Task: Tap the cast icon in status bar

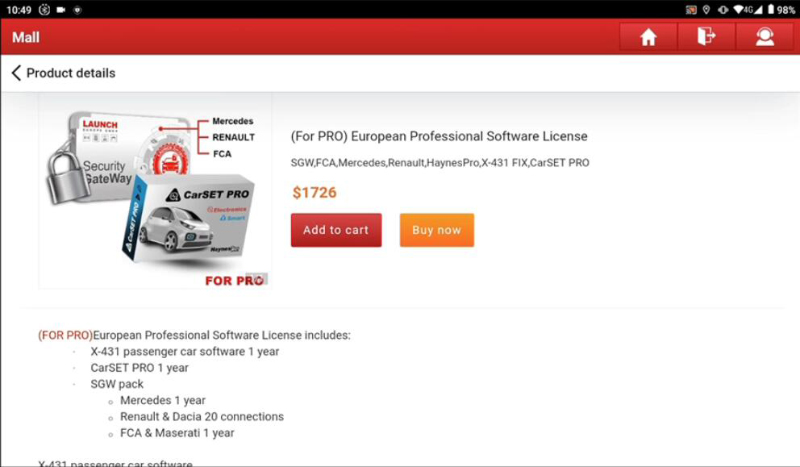Action: (x=691, y=10)
